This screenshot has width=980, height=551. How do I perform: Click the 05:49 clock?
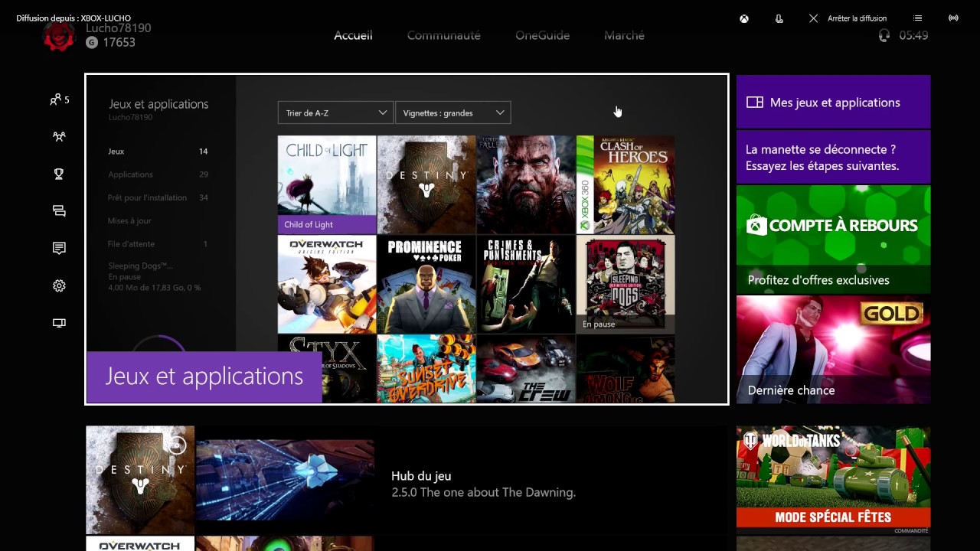[913, 35]
